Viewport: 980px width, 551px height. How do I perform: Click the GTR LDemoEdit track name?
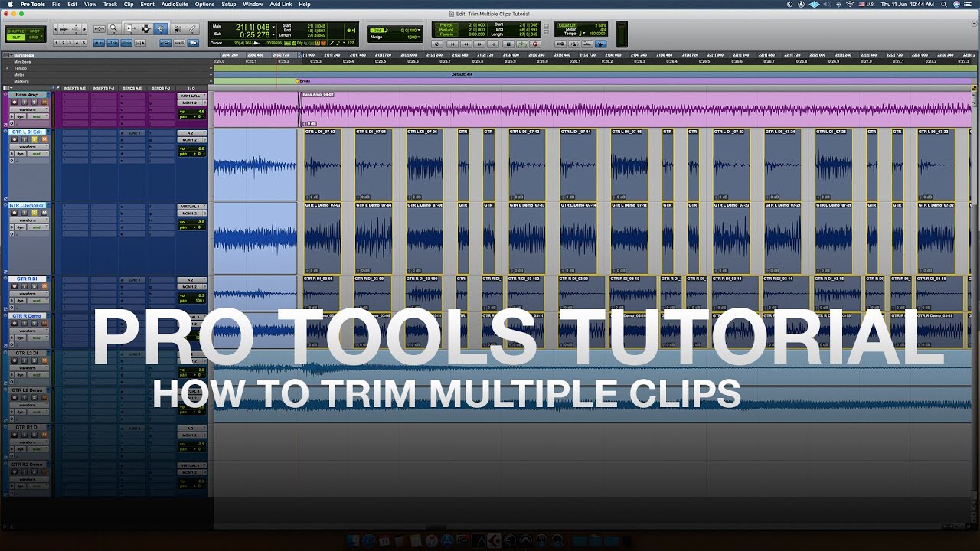pyautogui.click(x=28, y=205)
